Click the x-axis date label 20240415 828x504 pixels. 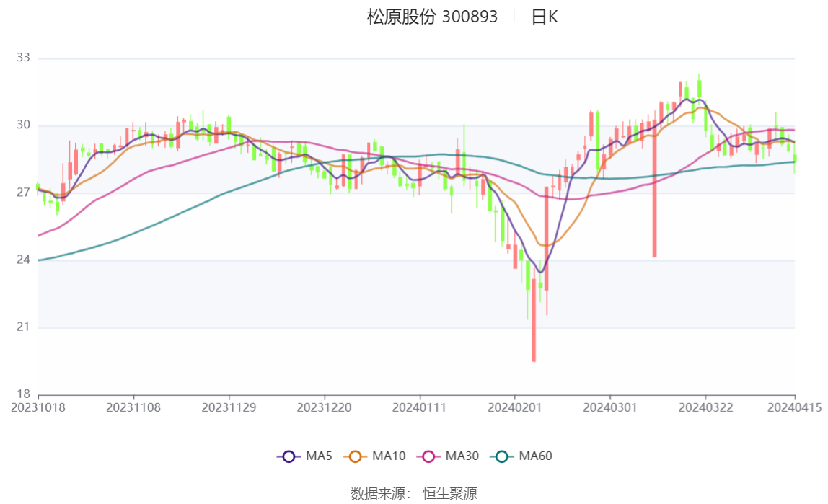click(x=794, y=408)
